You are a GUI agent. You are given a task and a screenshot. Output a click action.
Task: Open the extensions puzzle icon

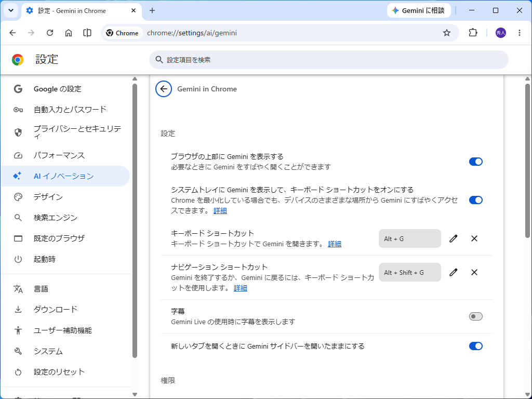[473, 33]
